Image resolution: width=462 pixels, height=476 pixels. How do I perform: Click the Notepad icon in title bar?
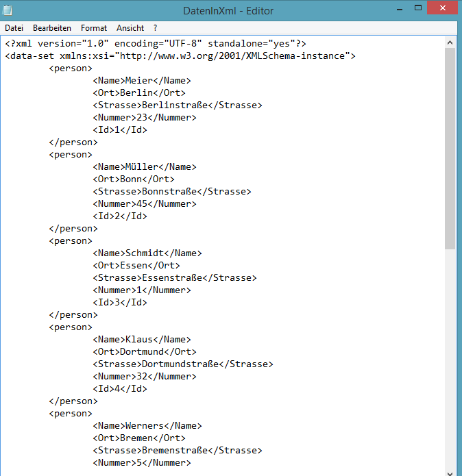coord(8,10)
